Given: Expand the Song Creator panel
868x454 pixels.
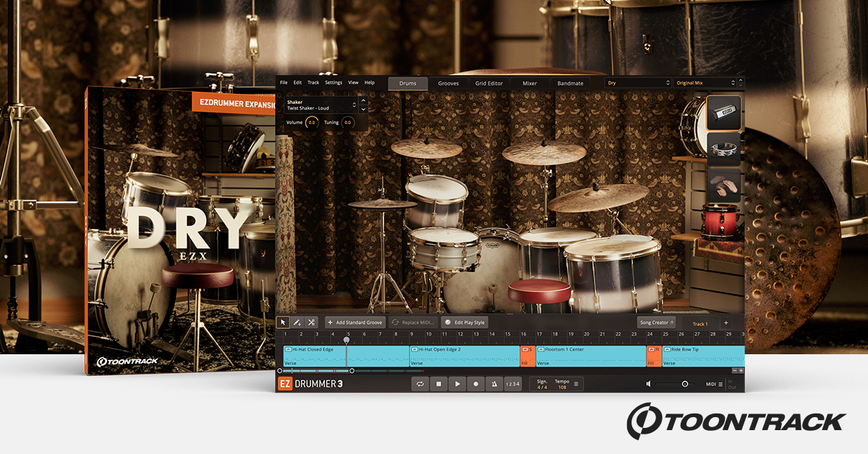Looking at the screenshot, I should pos(656,322).
